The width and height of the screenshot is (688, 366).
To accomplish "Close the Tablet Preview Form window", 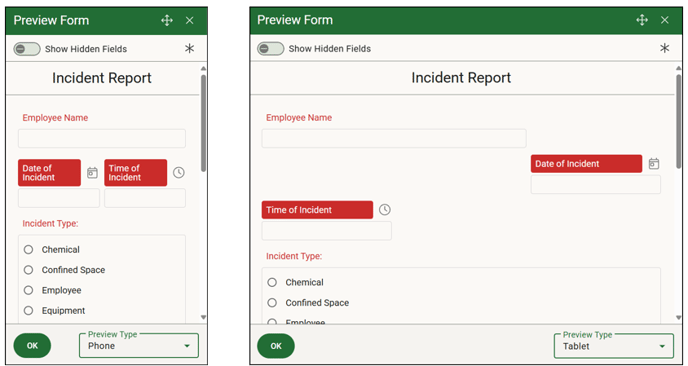I will tap(665, 20).
